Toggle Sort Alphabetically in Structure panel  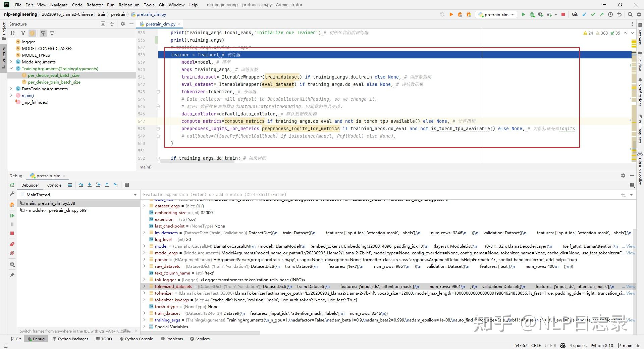coord(12,33)
